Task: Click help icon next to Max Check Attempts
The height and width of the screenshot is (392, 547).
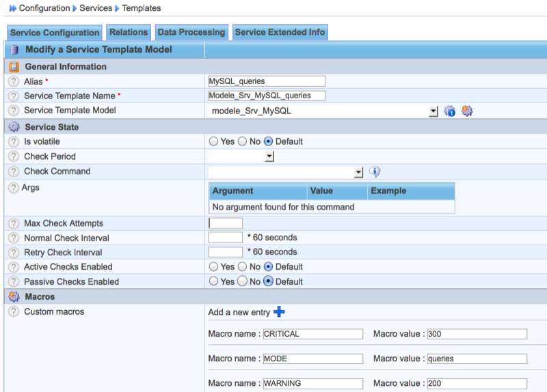Action: pos(13,223)
